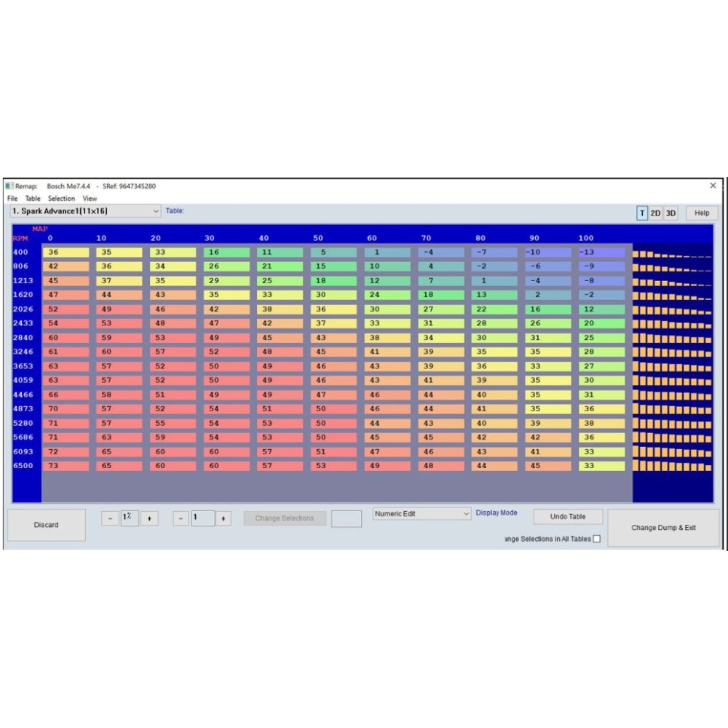The height and width of the screenshot is (728, 728).
Task: Click Change Dump & Exit button
Action: click(x=663, y=528)
